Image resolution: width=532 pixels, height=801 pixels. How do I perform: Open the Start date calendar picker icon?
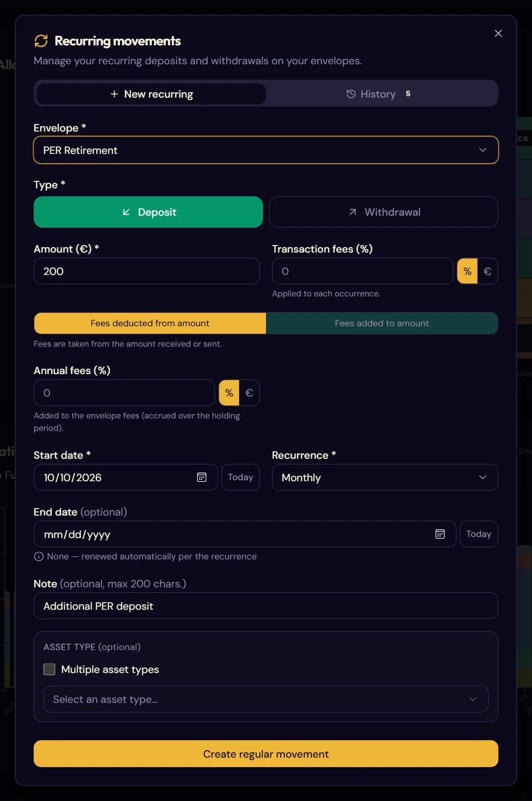click(x=202, y=477)
